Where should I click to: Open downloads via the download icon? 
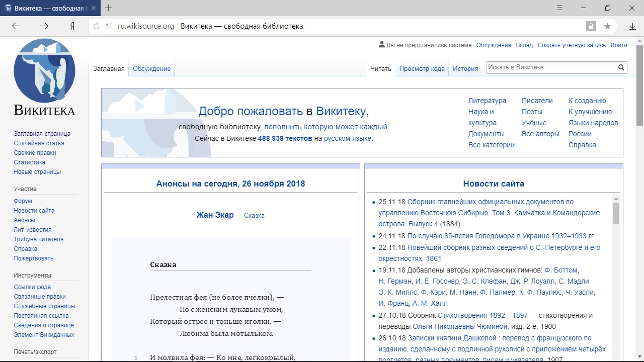click(632, 26)
